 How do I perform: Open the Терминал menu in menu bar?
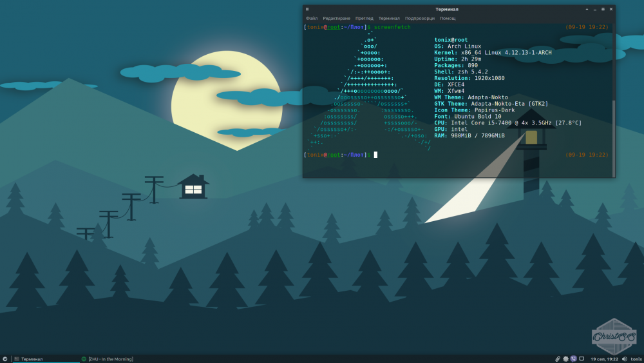pyautogui.click(x=389, y=19)
